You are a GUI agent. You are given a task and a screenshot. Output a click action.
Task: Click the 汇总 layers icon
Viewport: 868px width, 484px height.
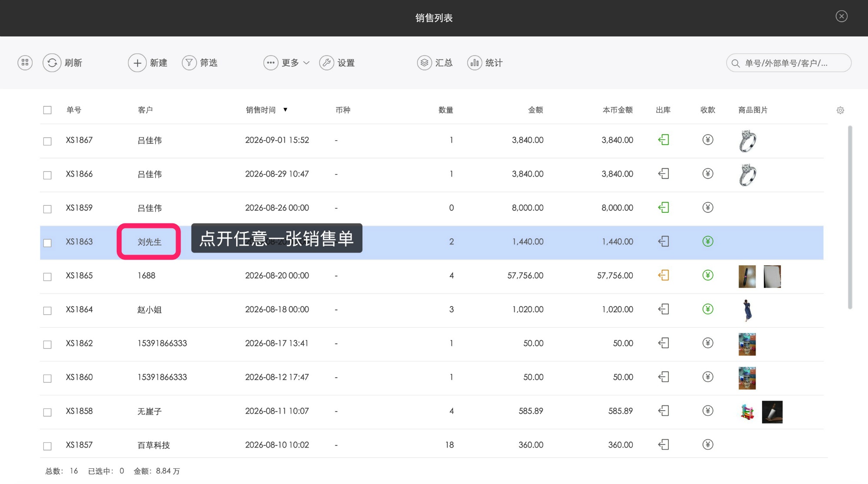click(424, 63)
